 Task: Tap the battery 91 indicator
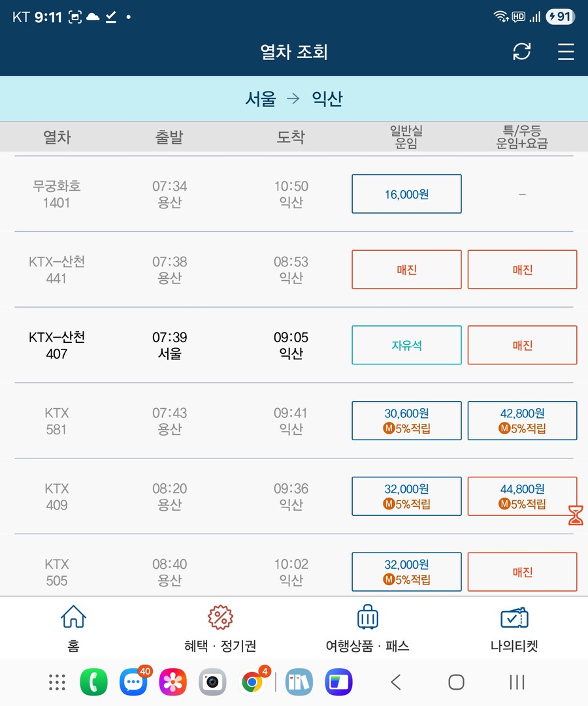tap(560, 17)
